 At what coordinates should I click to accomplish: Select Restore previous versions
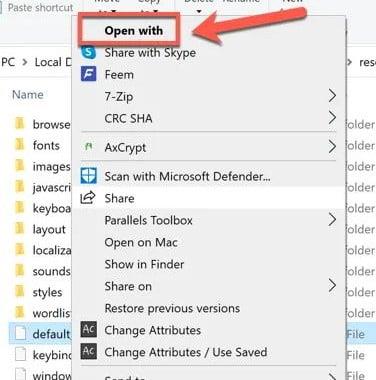(x=172, y=308)
